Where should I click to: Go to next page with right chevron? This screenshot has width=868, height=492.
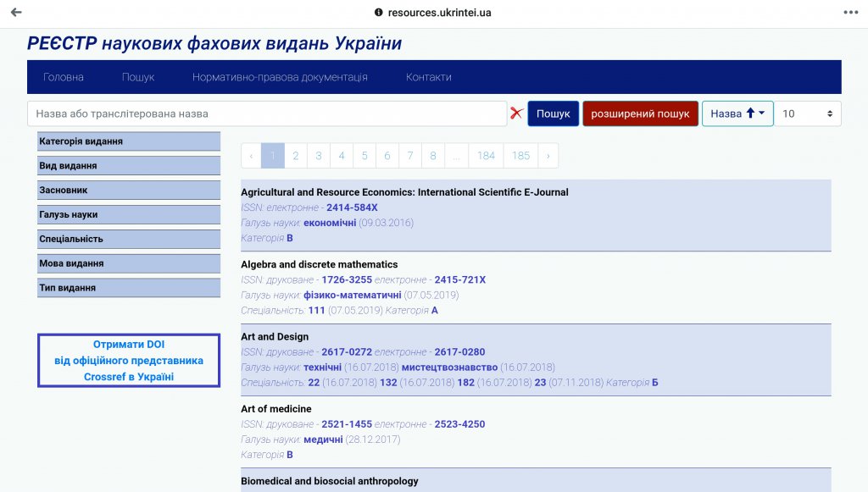tap(548, 156)
